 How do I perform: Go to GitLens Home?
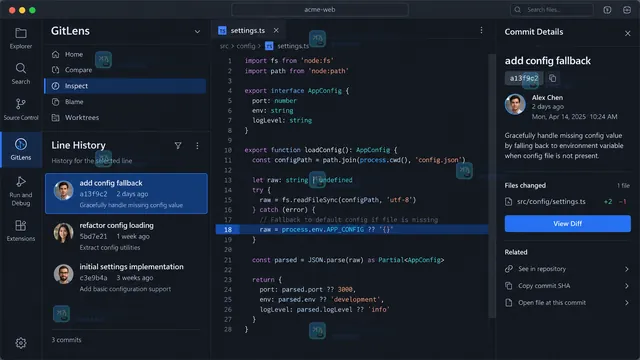[x=125, y=54]
